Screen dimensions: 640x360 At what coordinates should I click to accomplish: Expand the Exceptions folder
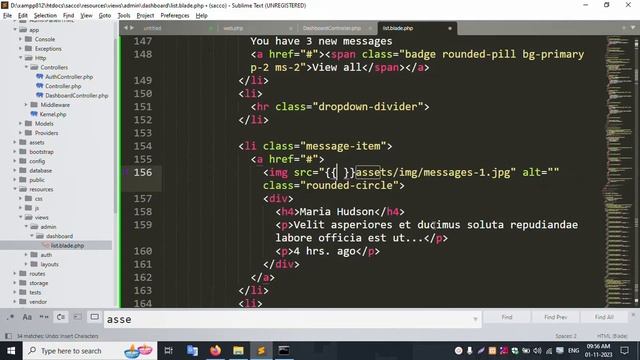(x=20, y=49)
